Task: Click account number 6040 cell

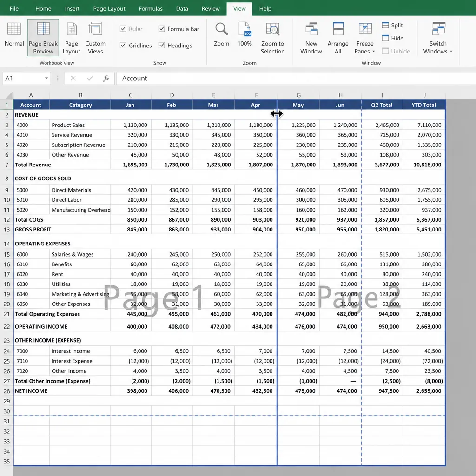Action: coord(31,294)
